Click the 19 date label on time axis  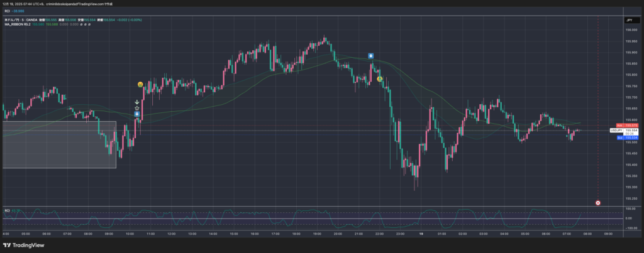421,234
